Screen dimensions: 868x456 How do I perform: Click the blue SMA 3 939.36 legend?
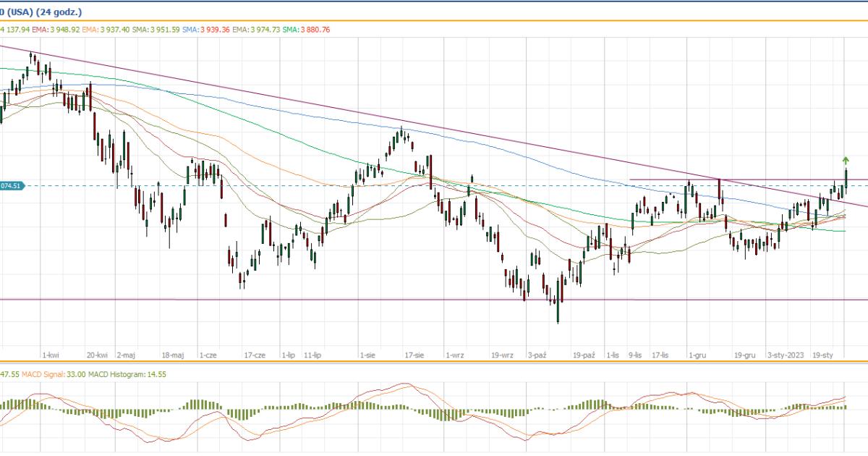[x=206, y=30]
